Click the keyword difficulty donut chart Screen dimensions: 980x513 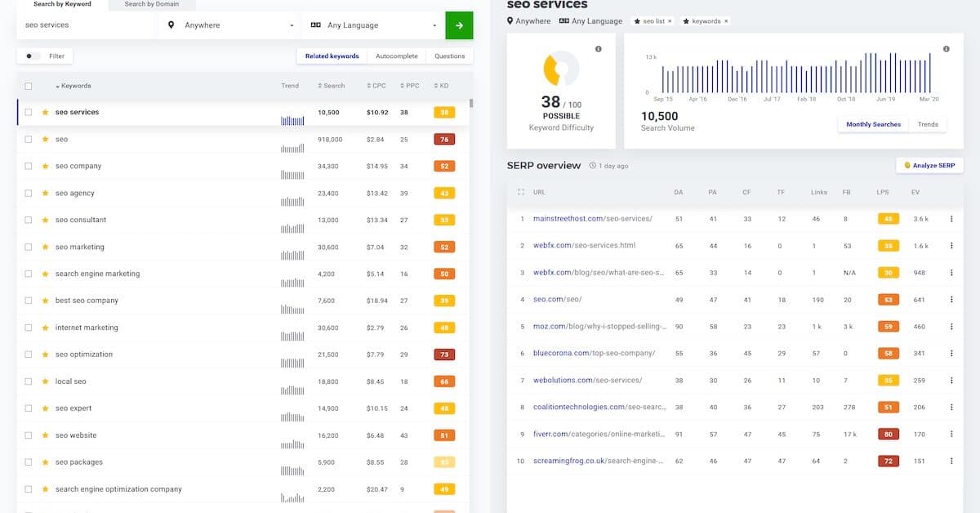561,69
